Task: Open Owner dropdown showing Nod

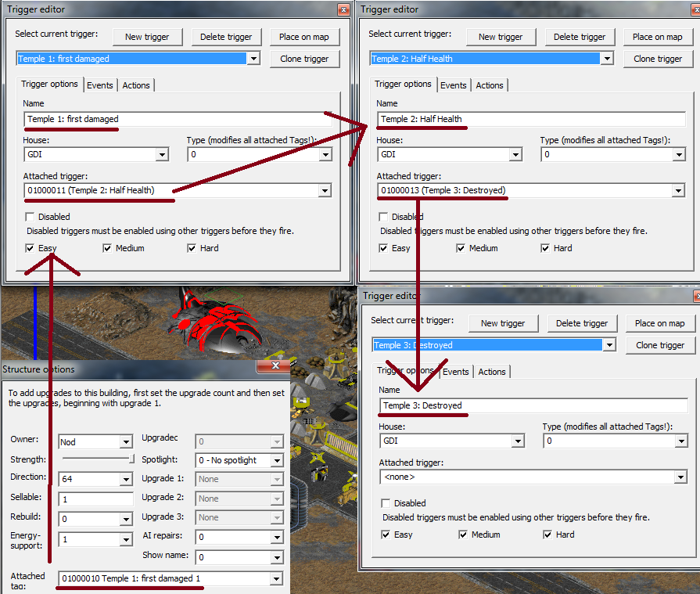Action: pyautogui.click(x=127, y=442)
